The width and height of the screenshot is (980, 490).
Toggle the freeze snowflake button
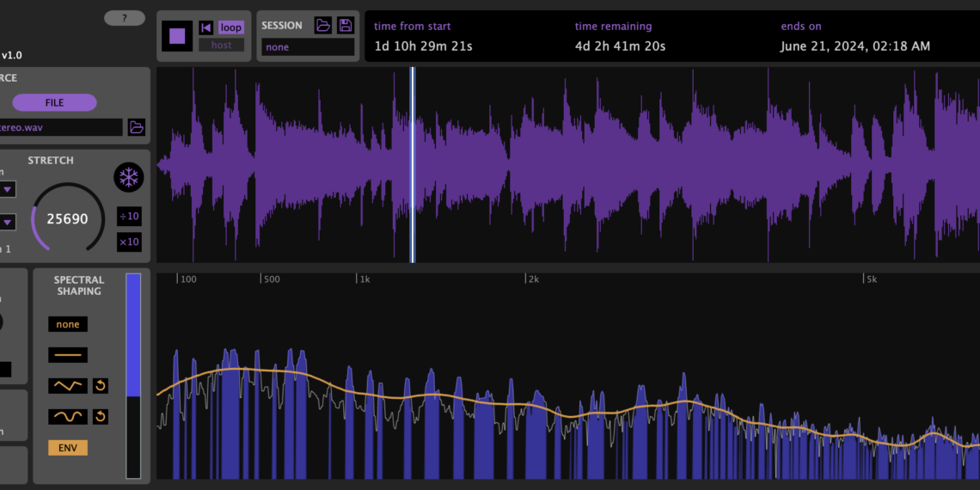click(129, 178)
